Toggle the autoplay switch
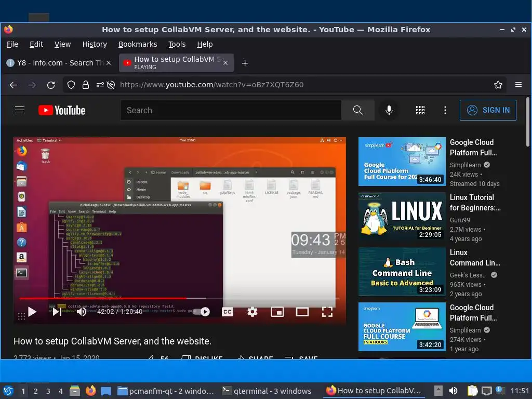Screen dimensions: 532x399 tap(201, 312)
